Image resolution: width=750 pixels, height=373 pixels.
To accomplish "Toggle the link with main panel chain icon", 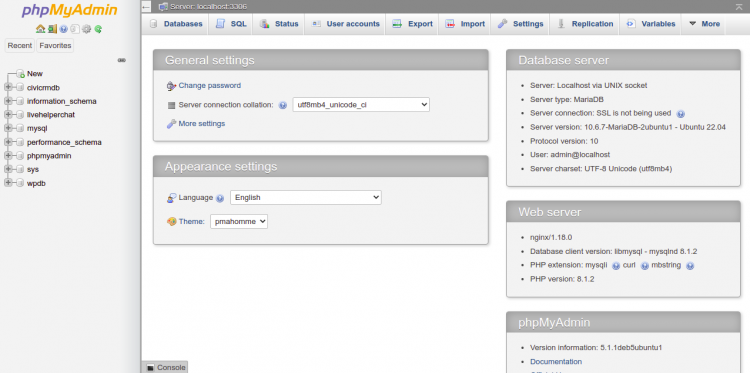I will tap(121, 60).
